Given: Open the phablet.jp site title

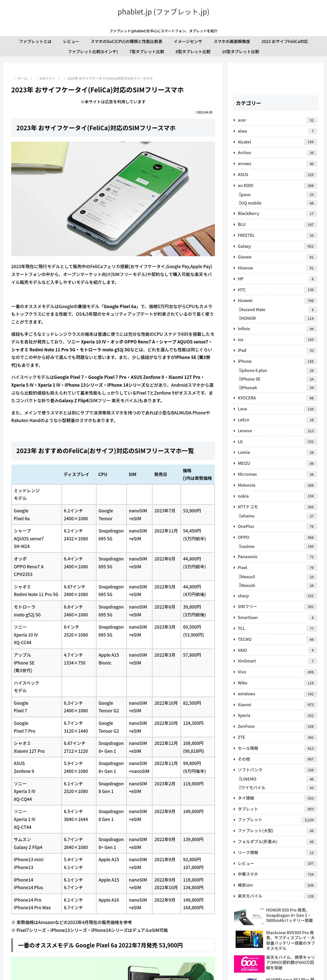Looking at the screenshot, I should 163,12.
